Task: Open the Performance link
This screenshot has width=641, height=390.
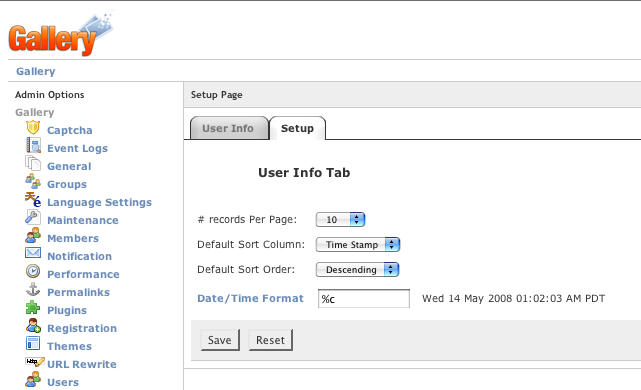Action: click(x=83, y=274)
